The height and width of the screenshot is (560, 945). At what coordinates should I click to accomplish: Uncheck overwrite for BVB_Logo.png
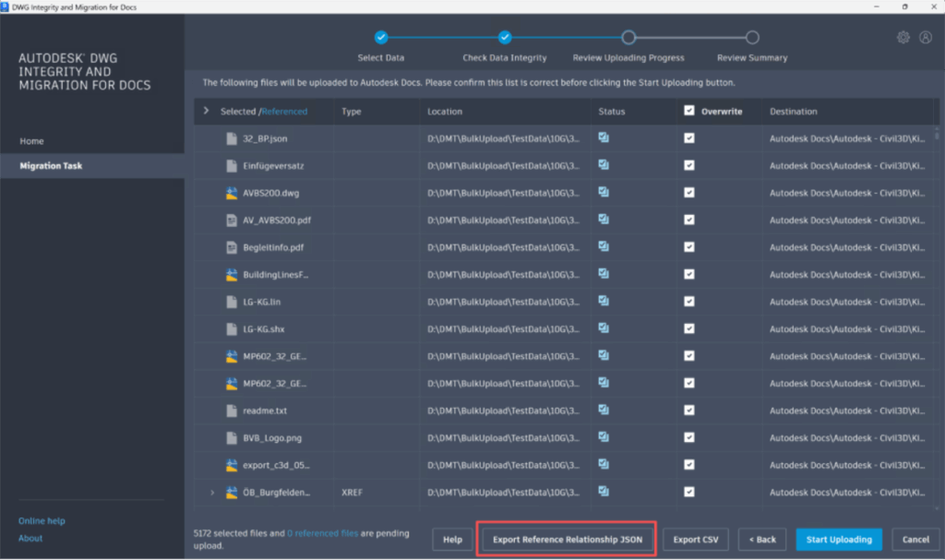click(x=689, y=437)
